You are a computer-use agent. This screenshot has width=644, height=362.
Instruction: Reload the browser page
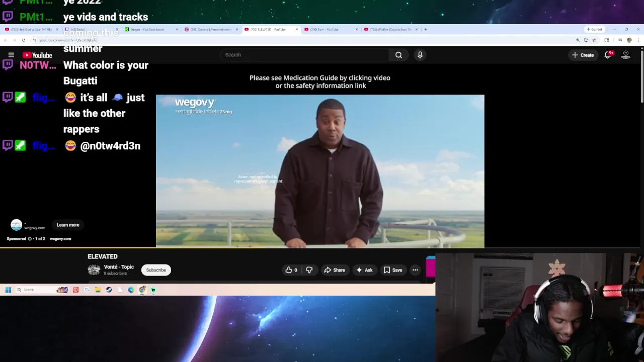(23, 40)
